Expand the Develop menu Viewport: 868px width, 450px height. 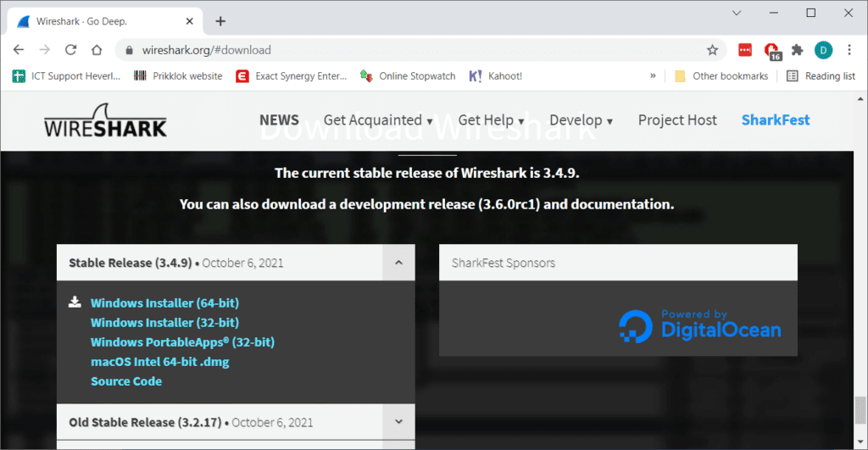[x=581, y=120]
